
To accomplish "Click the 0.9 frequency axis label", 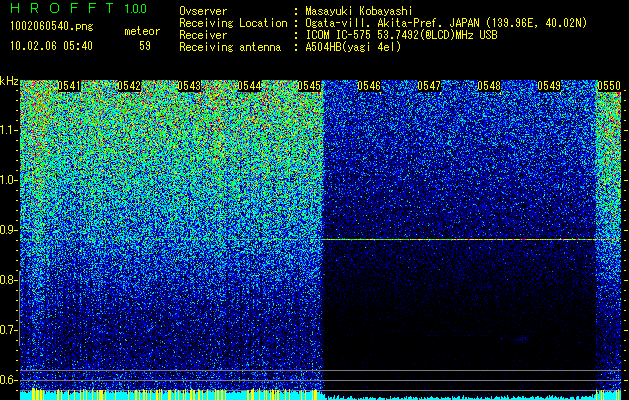I will tap(7, 230).
